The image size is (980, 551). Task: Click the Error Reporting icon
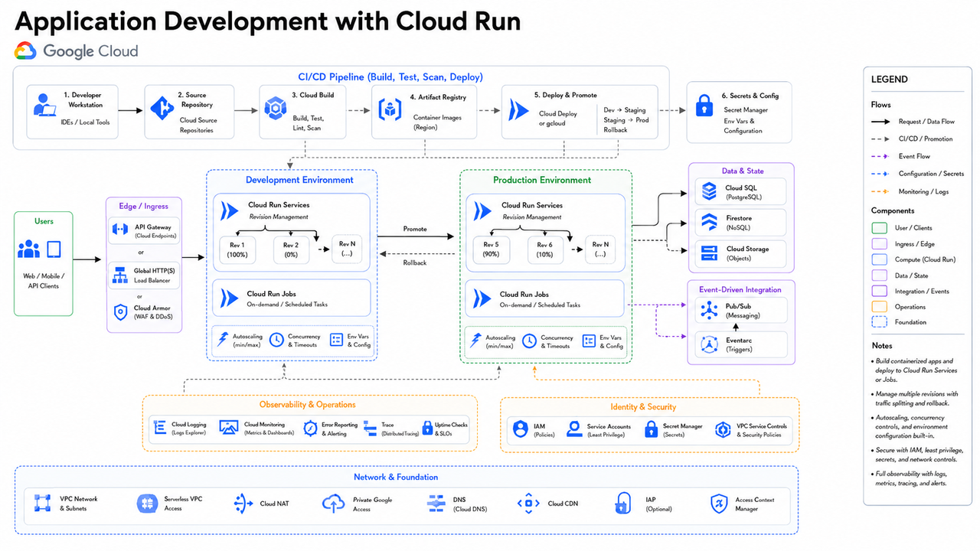(310, 429)
